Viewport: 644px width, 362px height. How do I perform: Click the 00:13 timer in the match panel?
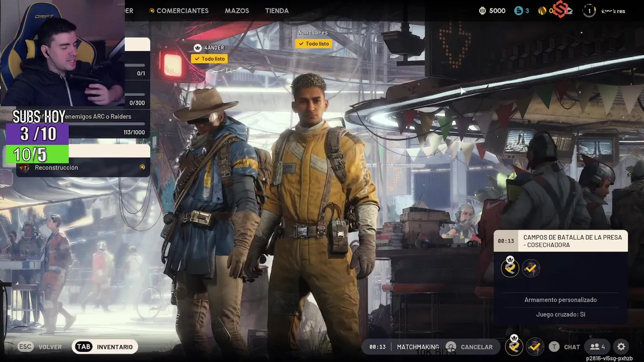(506, 241)
